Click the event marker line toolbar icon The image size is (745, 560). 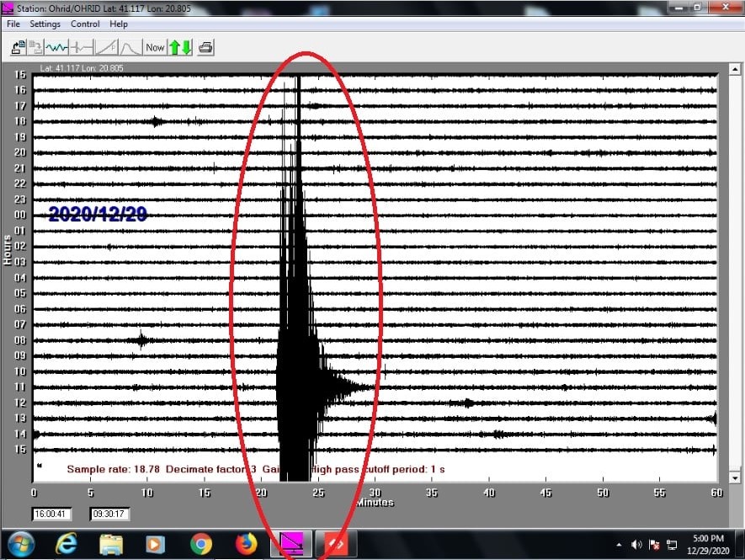81,47
